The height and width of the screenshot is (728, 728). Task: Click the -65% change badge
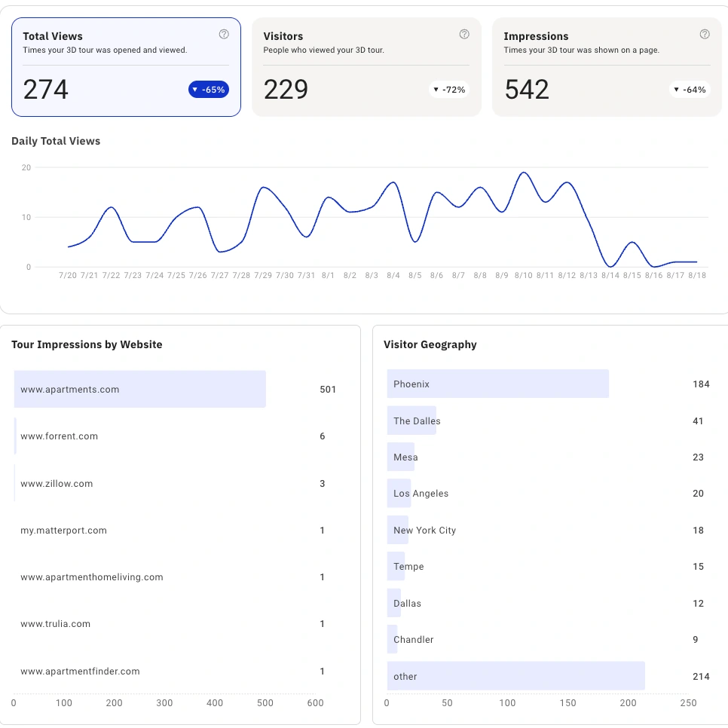point(209,90)
